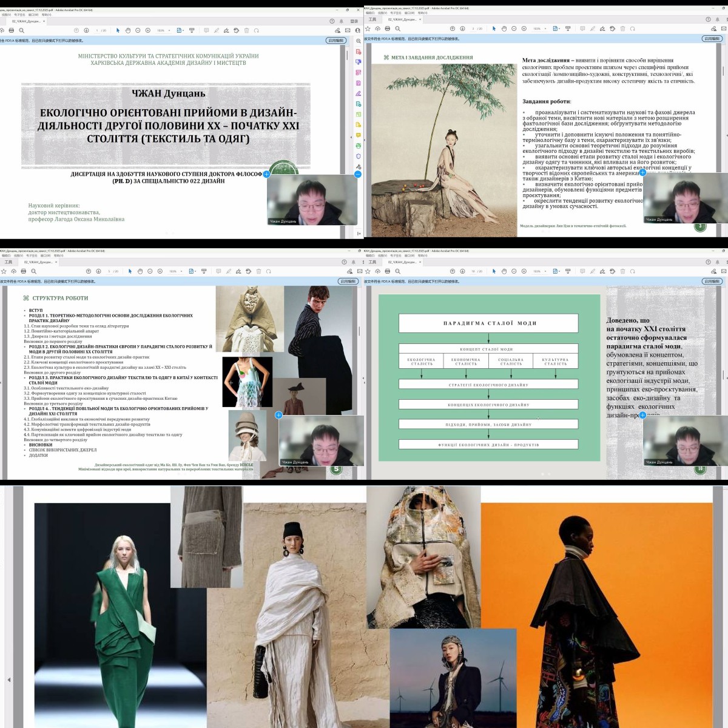Click page number field in МЕТА І ЗАВДАННЯ window

pos(473,29)
